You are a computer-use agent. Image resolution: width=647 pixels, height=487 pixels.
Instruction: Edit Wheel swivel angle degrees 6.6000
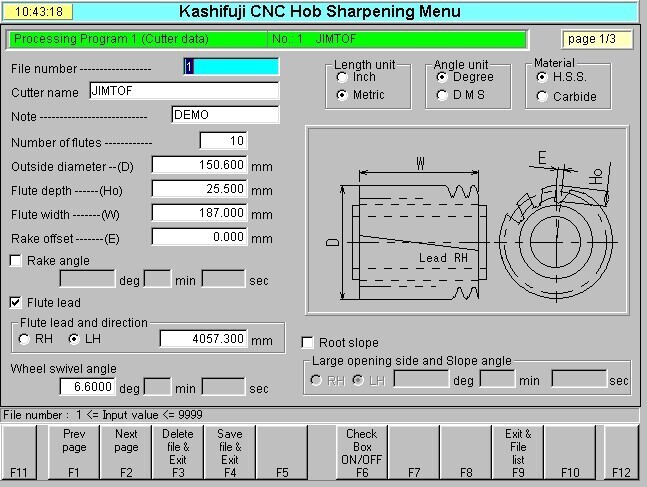click(x=87, y=387)
